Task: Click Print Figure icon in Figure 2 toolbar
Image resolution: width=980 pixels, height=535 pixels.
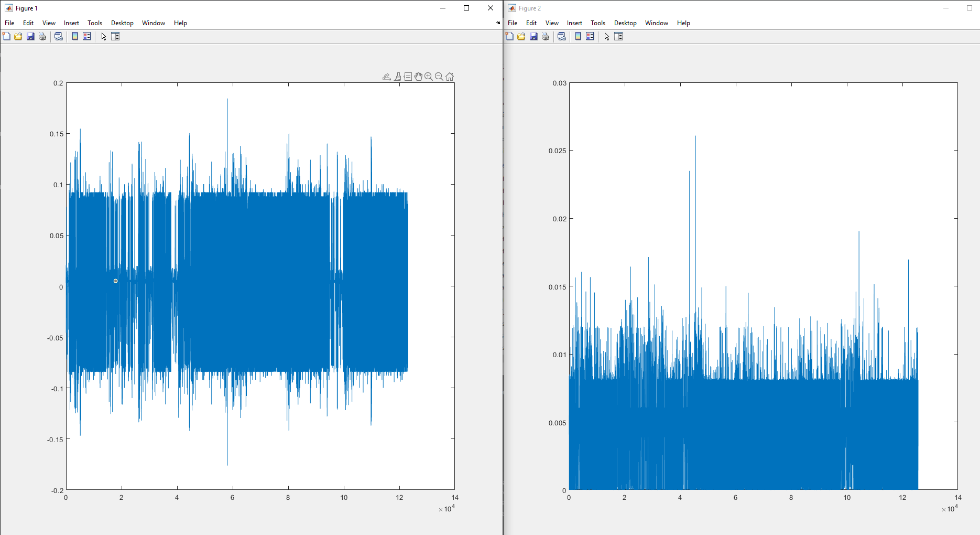Action: click(x=546, y=36)
